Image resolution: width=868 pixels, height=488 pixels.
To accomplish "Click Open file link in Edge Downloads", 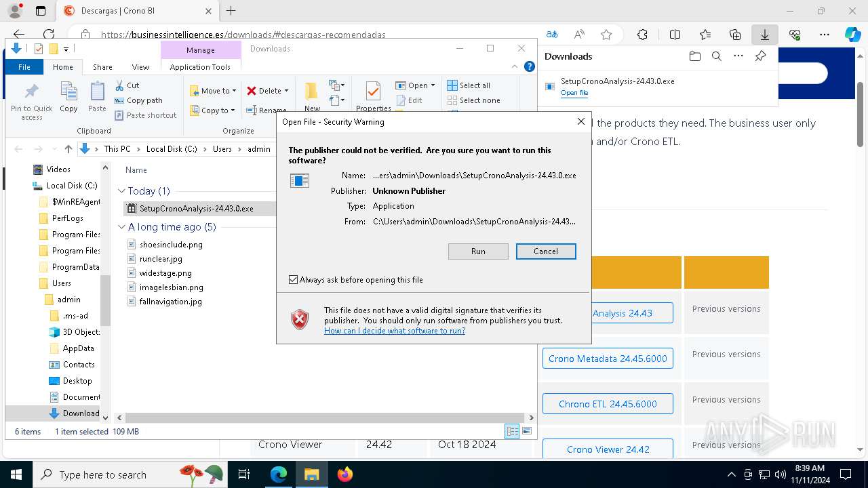I will coord(574,93).
